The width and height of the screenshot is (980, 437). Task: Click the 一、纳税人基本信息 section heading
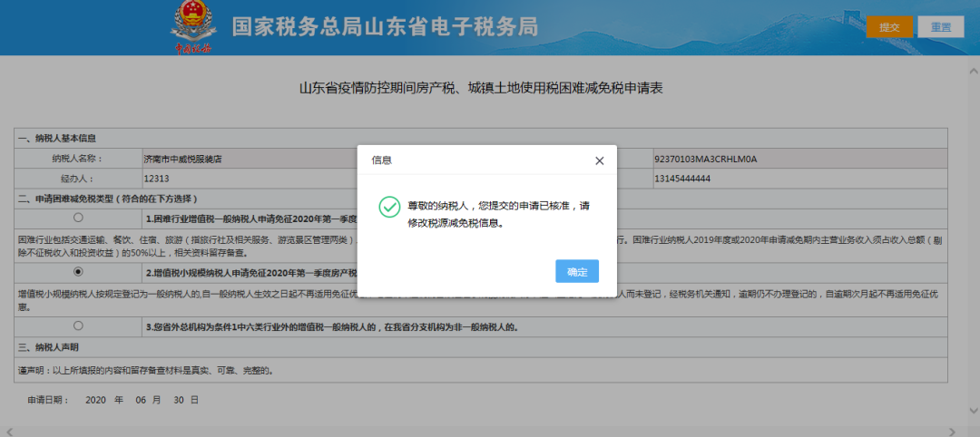click(57, 139)
